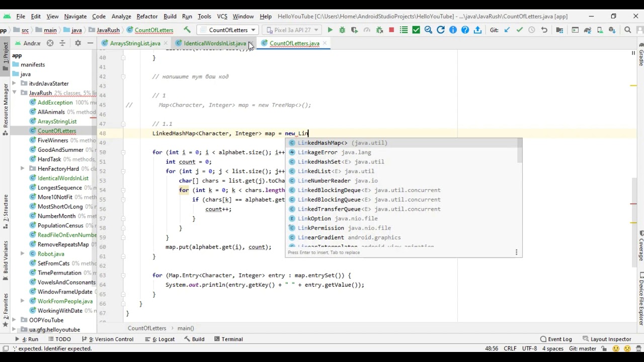Click the locate/scroll-from-source target icon
The height and width of the screenshot is (362, 644).
click(x=50, y=43)
